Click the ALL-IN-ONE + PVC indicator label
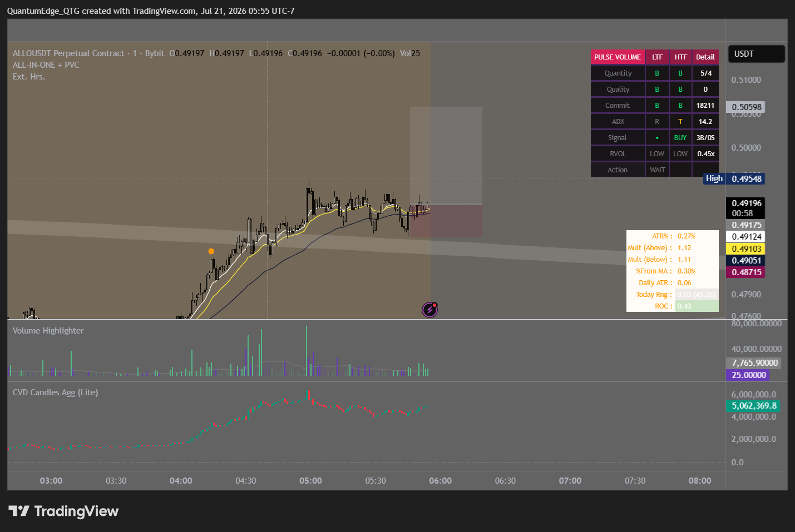The image size is (795, 532). (46, 65)
